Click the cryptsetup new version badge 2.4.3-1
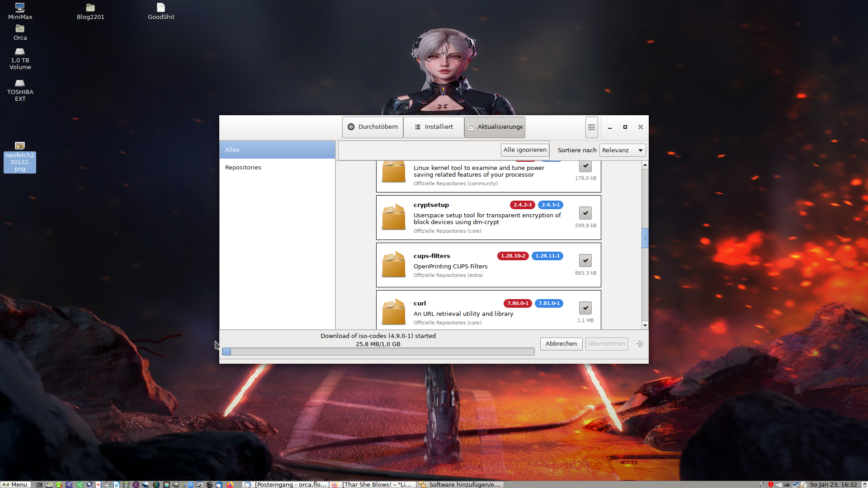 pyautogui.click(x=550, y=205)
